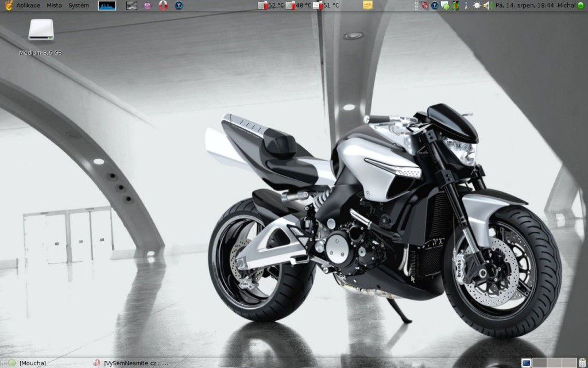Click the red tray icon beside the handle

[x=424, y=5]
